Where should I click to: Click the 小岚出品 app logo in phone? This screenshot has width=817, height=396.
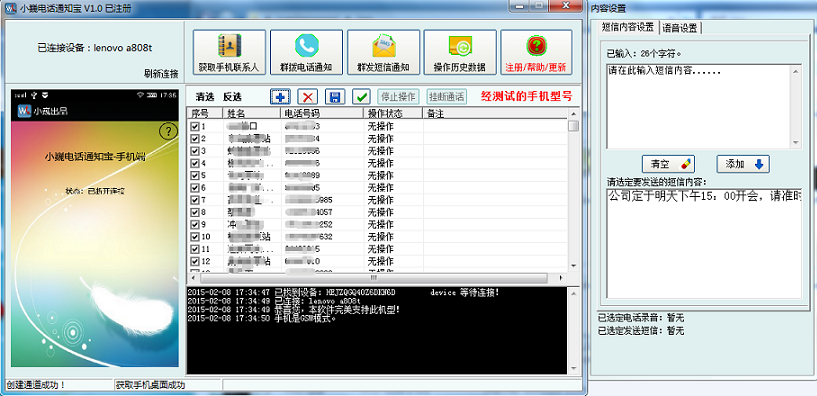coord(24,111)
